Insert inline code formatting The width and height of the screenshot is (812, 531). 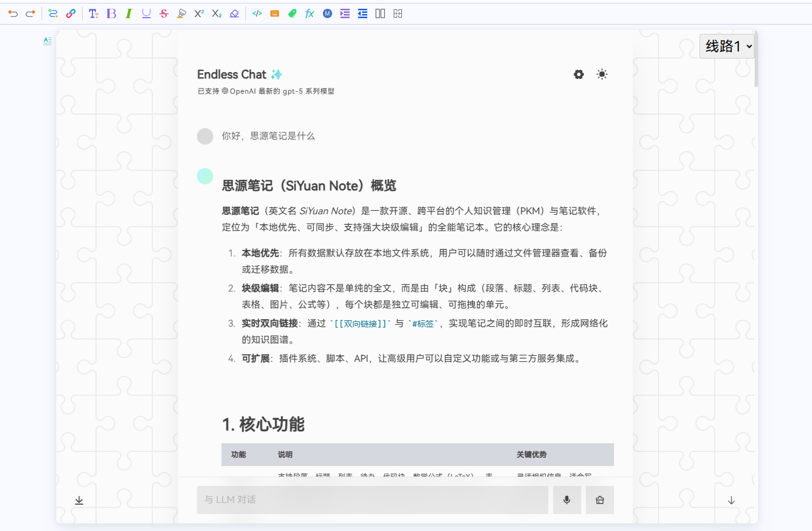[x=257, y=13]
